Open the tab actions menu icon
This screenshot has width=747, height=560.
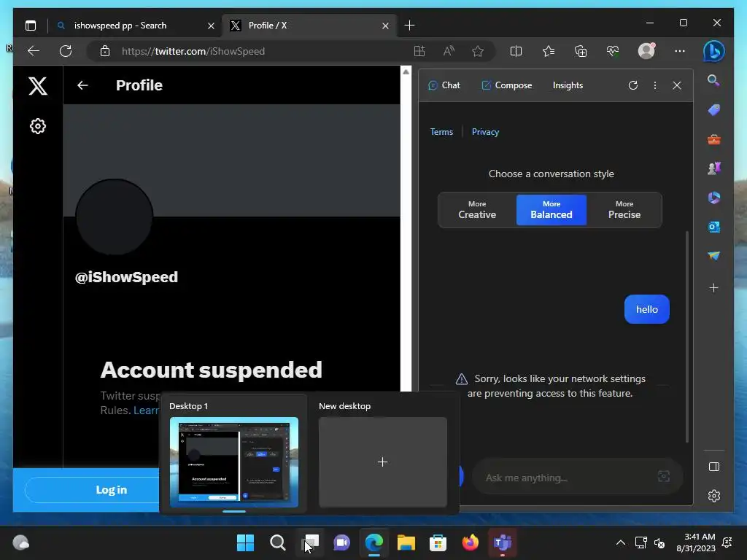pos(31,26)
